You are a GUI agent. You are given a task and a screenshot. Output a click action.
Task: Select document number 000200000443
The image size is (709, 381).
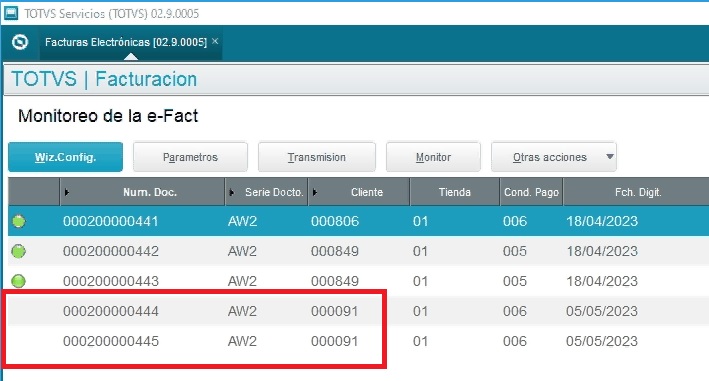tap(111, 281)
